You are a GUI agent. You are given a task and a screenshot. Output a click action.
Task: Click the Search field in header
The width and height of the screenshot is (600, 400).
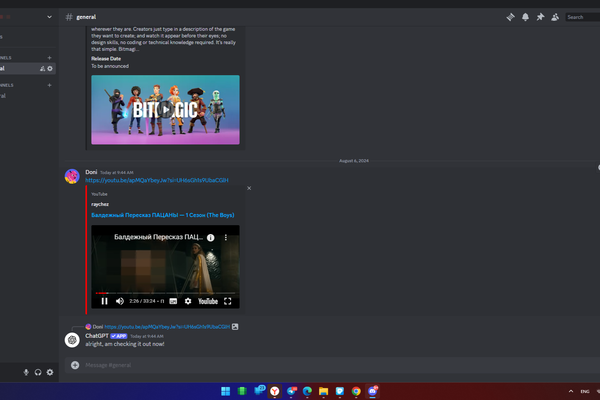(582, 17)
